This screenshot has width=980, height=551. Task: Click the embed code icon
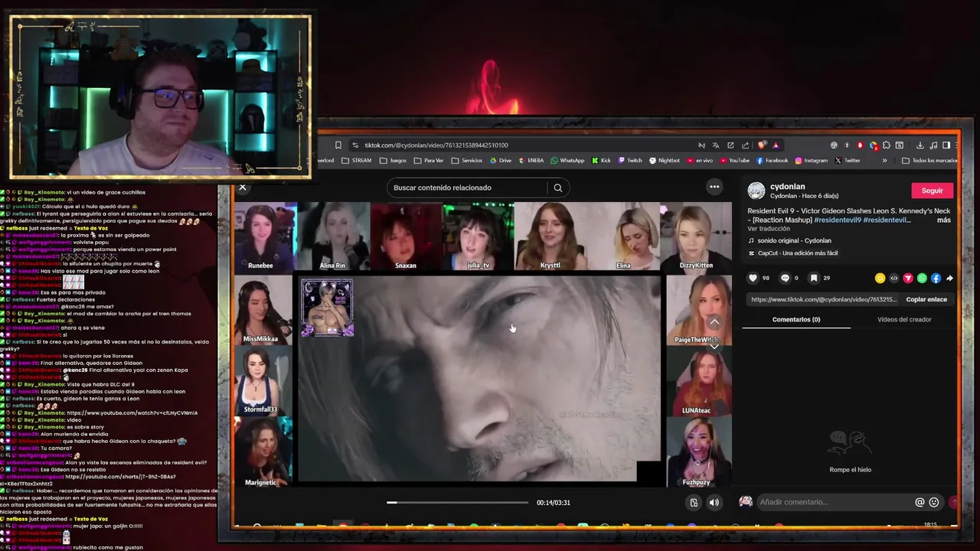893,278
